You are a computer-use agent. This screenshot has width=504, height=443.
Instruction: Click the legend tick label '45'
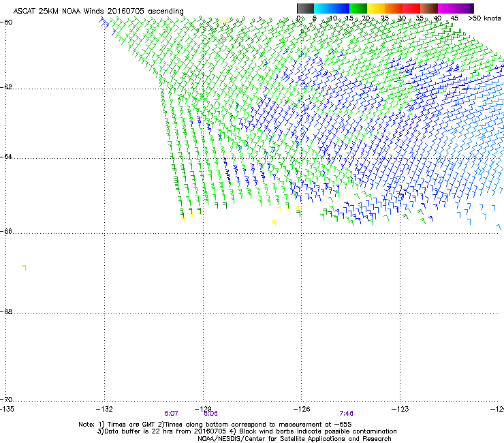[454, 18]
